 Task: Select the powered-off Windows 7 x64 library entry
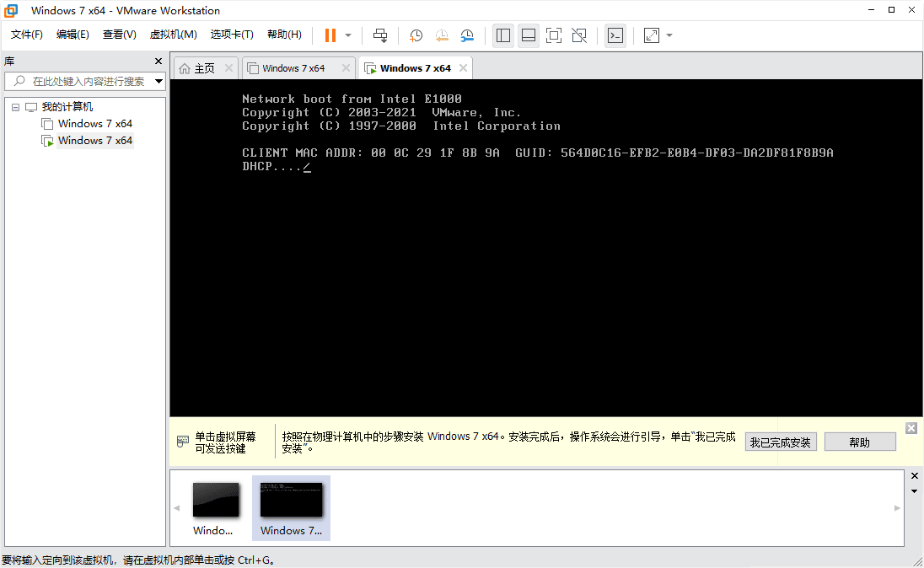tap(95, 124)
